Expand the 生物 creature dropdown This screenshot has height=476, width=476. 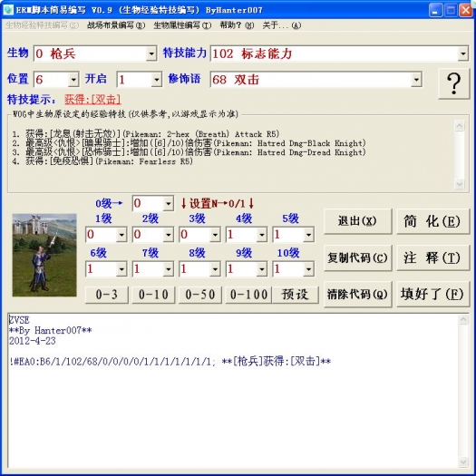[151, 53]
